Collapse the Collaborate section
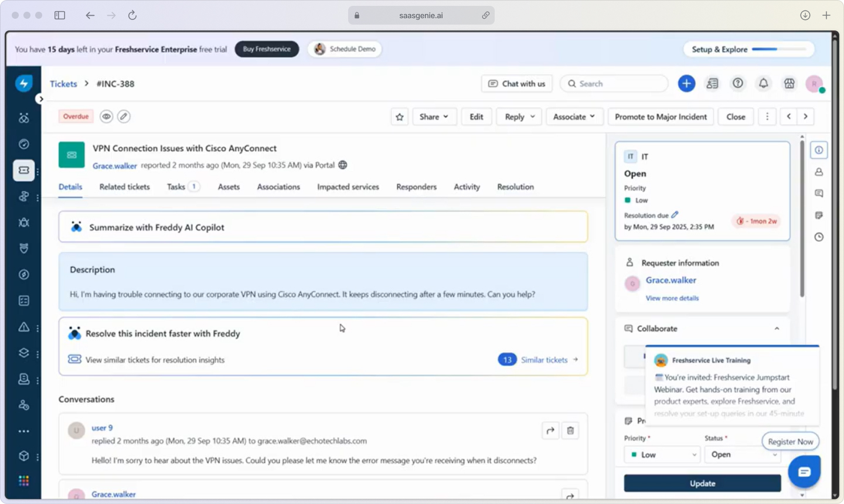Image resolution: width=844 pixels, height=504 pixels. 777,329
